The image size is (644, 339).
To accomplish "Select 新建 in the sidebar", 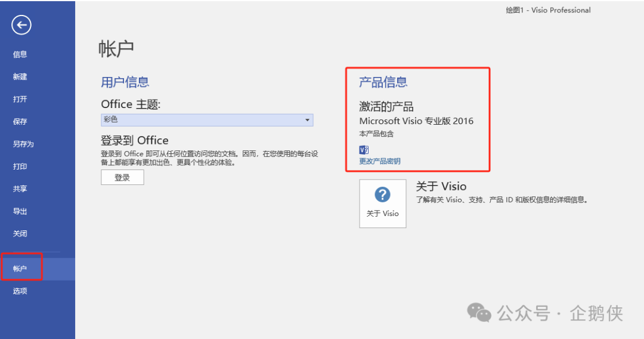I will (20, 77).
